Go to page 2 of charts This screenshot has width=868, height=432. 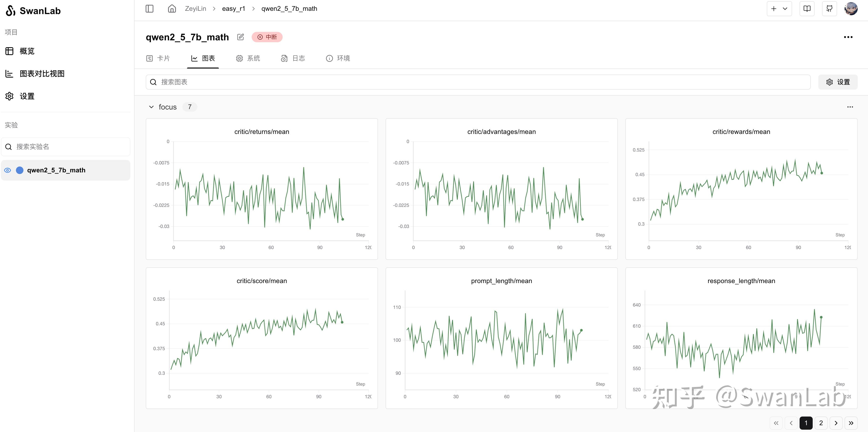pyautogui.click(x=821, y=423)
